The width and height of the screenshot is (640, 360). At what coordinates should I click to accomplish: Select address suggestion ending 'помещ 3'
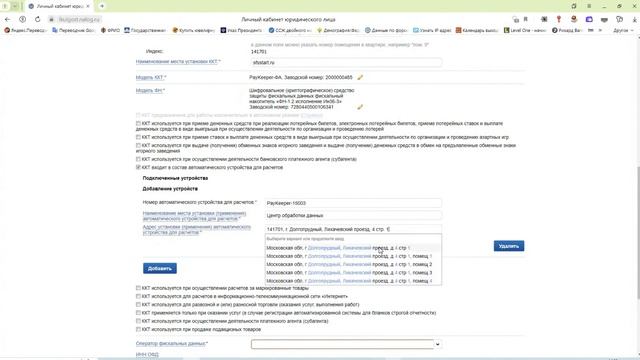coord(353,273)
